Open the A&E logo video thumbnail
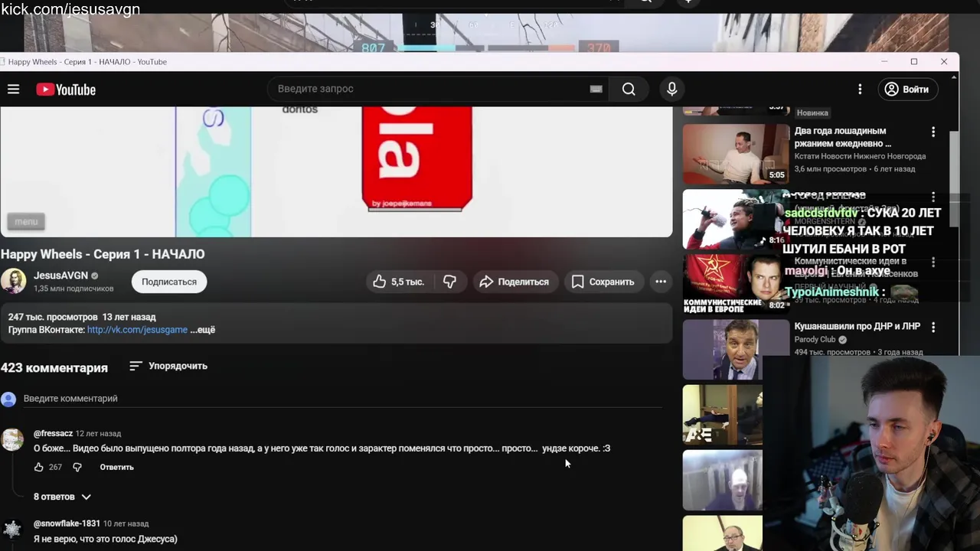 click(x=723, y=414)
